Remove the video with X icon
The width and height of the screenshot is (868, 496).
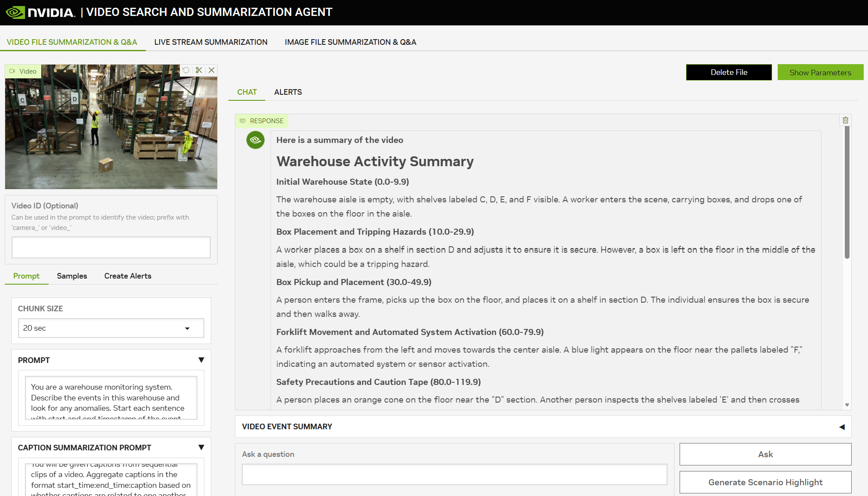click(x=212, y=70)
